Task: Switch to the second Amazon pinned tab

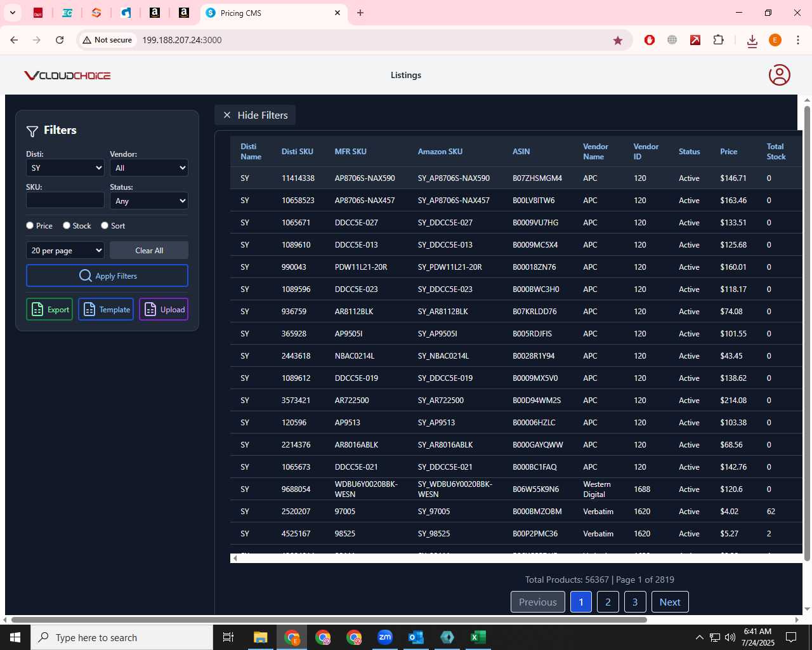Action: point(184,13)
